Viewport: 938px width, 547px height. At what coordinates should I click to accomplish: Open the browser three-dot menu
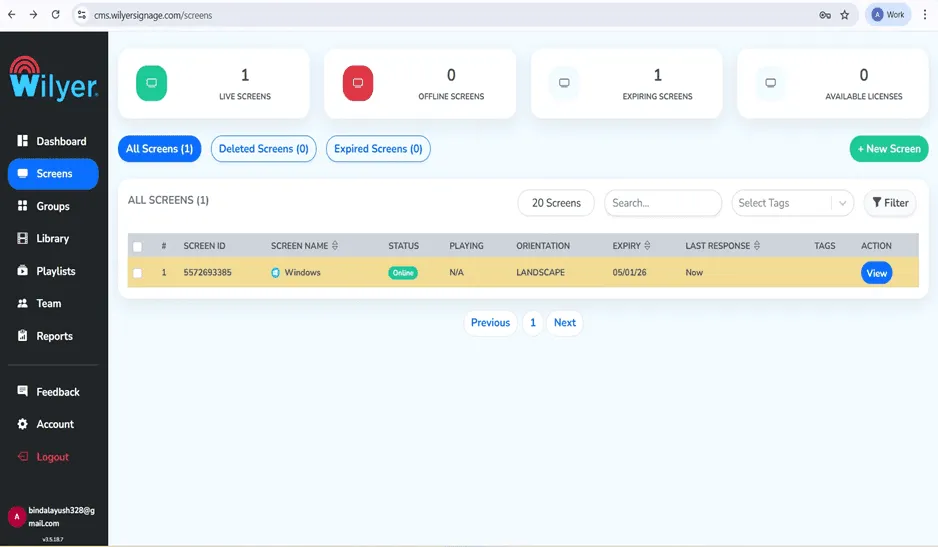924,15
